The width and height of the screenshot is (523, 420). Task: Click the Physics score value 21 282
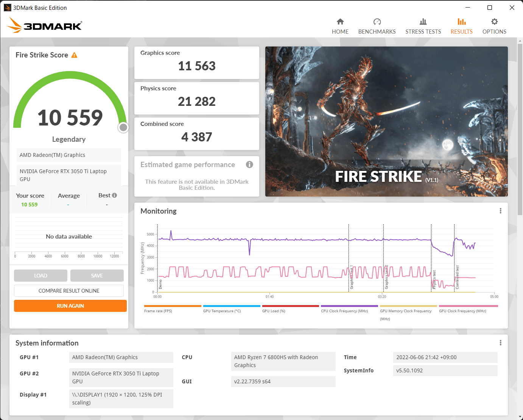click(197, 102)
